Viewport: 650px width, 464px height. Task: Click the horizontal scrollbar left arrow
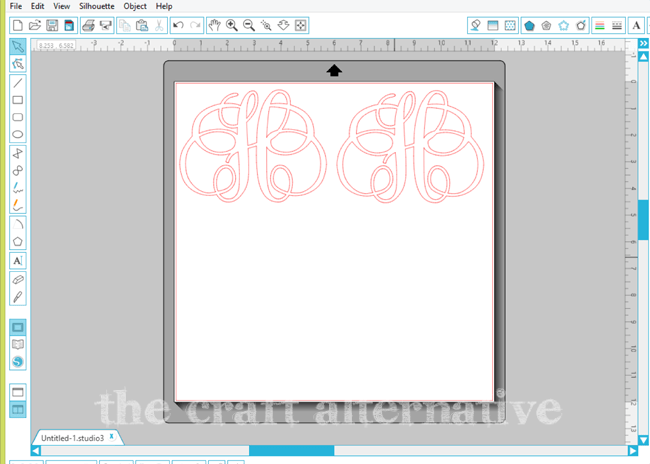click(36, 451)
